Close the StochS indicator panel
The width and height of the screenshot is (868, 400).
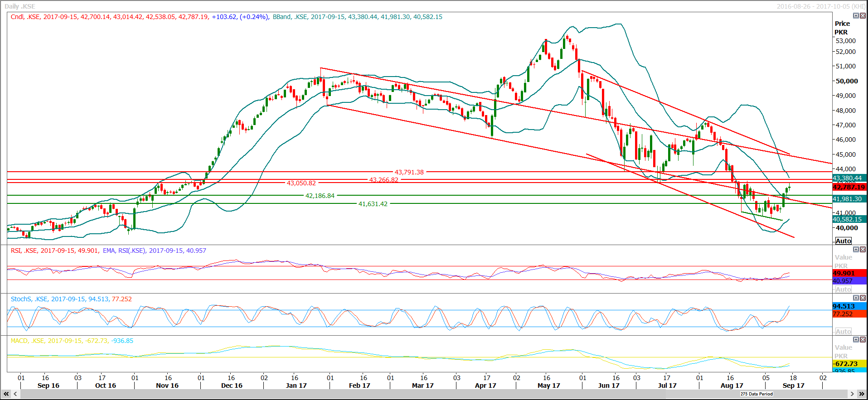coord(863,298)
